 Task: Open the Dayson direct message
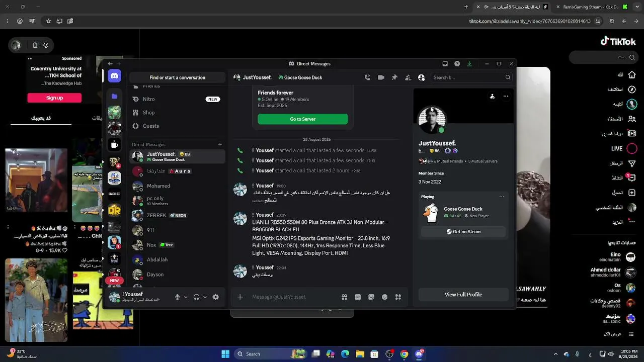point(177,275)
